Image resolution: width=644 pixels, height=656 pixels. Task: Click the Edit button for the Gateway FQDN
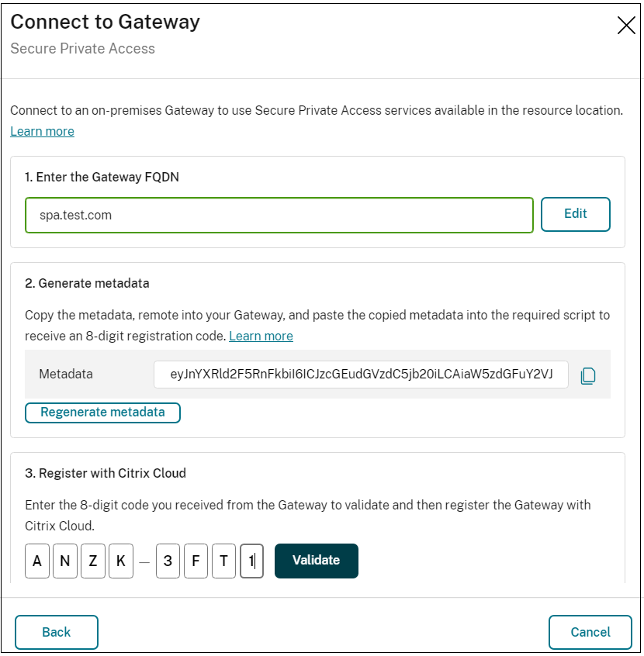coord(576,214)
